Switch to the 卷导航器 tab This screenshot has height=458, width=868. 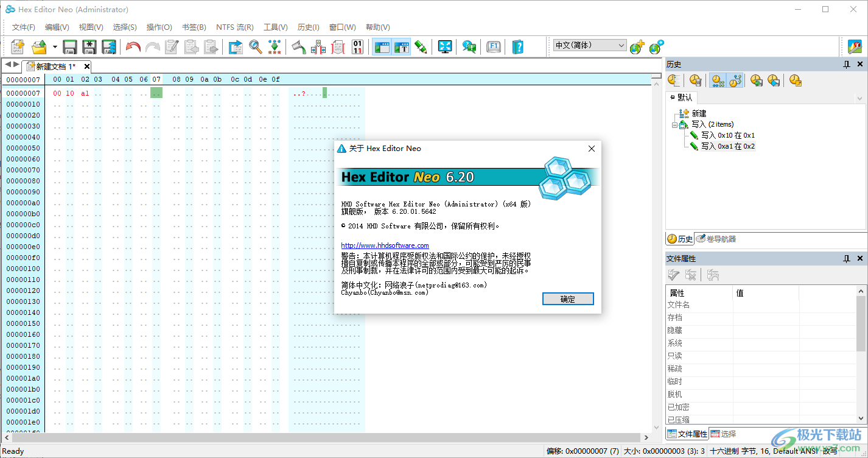click(x=716, y=239)
